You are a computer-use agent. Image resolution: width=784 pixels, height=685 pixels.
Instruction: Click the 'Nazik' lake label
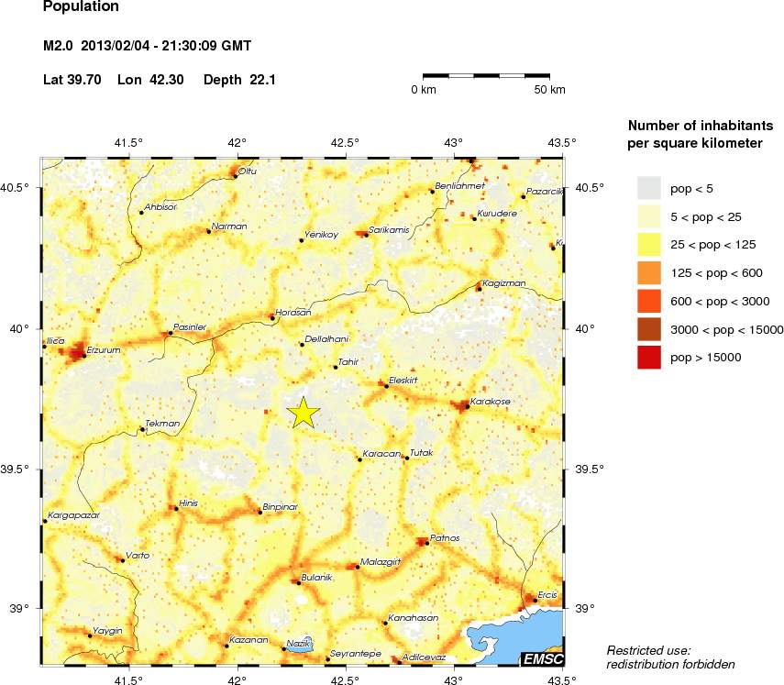[x=299, y=644]
